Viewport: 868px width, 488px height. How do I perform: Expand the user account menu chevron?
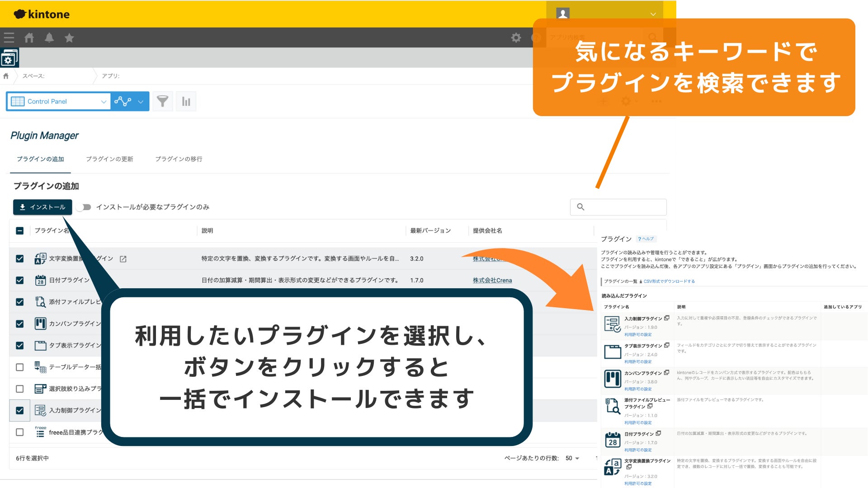click(653, 14)
